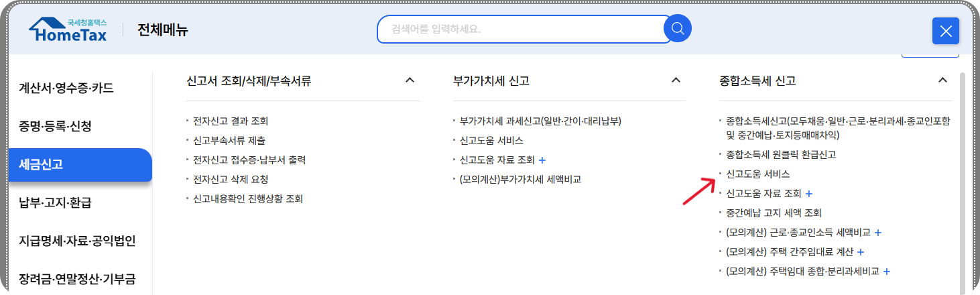
Task: Expand plus icon beside 주택임대 종합·분리과세비교
Action: pos(887,272)
